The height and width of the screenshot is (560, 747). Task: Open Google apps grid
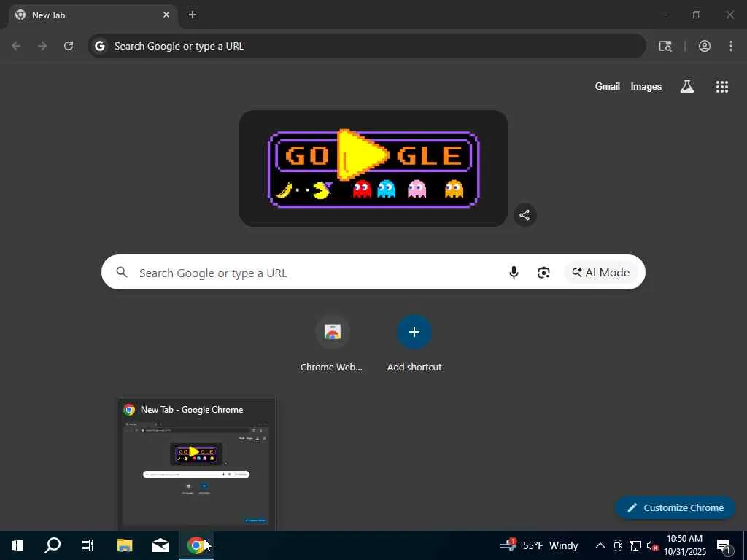(722, 86)
